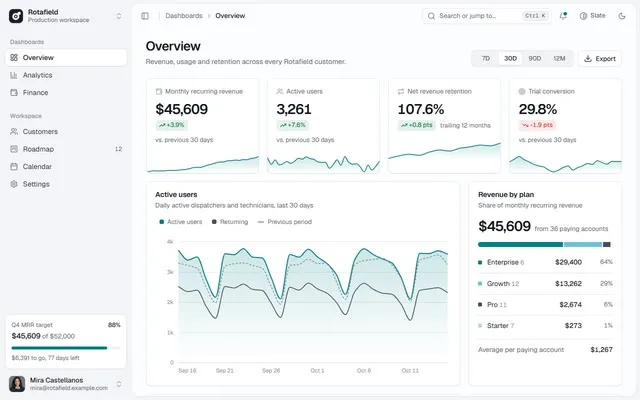
Task: Click the +3.9% change badge
Action: click(171, 125)
